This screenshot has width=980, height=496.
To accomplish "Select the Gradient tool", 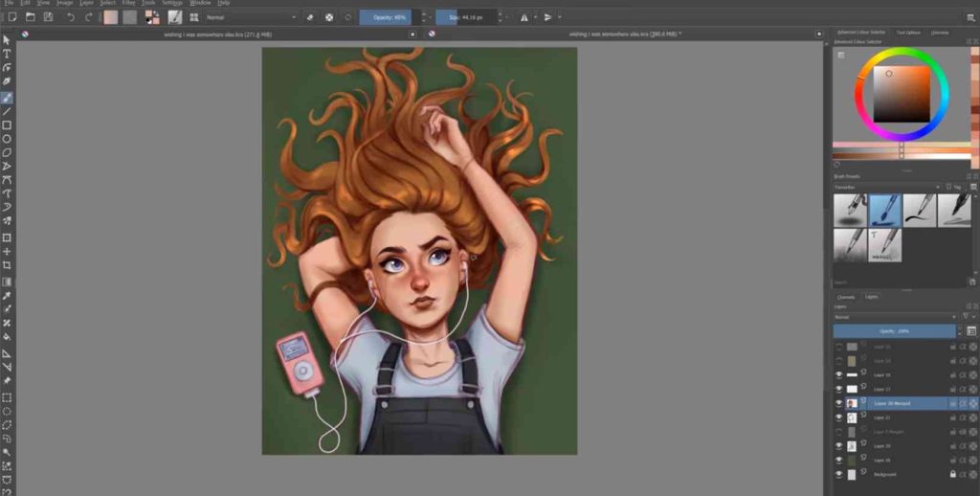I will coord(7,282).
